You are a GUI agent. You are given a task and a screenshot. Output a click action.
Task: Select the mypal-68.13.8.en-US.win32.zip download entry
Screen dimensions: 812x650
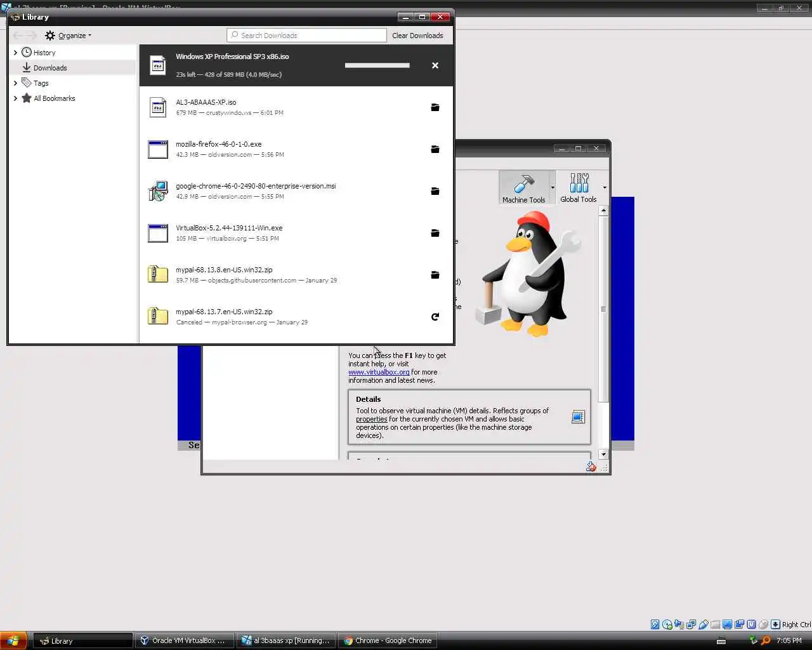point(296,275)
